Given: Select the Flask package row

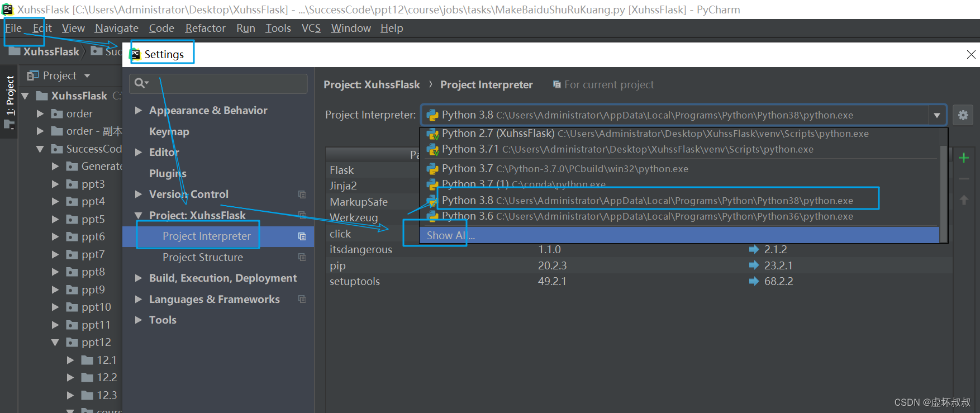Looking at the screenshot, I should point(341,170).
